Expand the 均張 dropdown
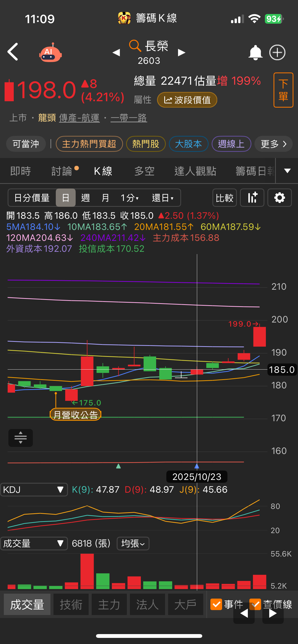This screenshot has width=298, height=644. pyautogui.click(x=133, y=544)
